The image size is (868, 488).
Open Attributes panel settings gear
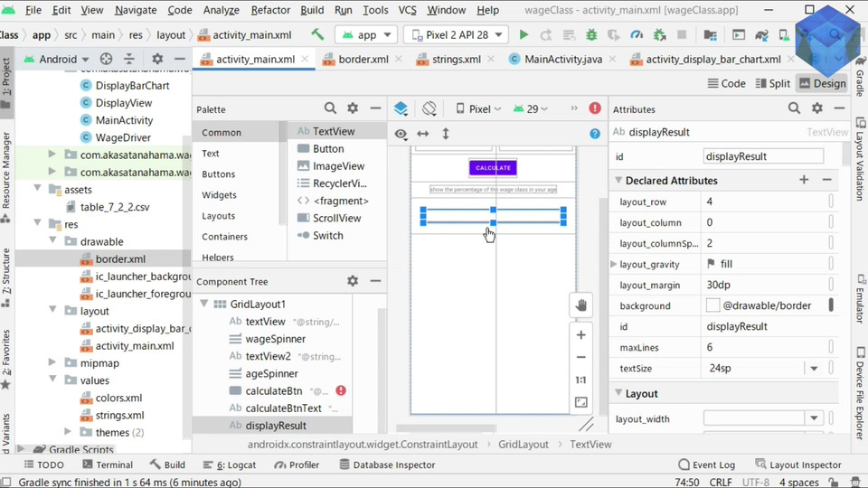pyautogui.click(x=817, y=108)
